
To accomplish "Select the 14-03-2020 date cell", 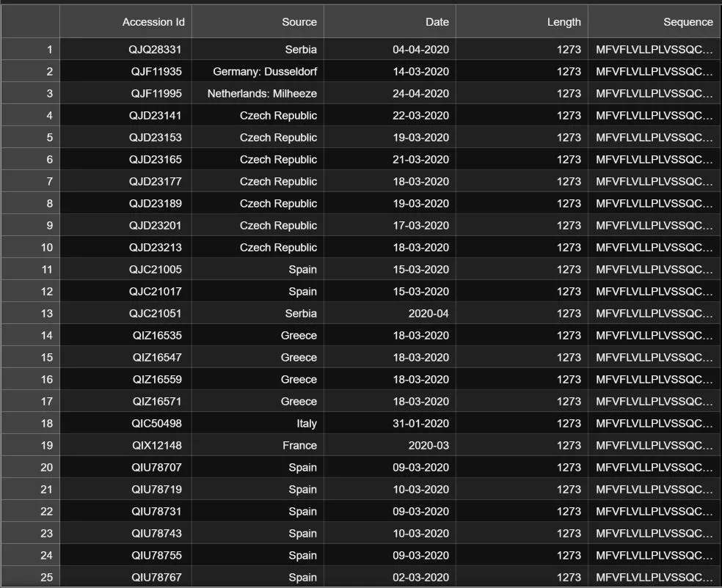I will pyautogui.click(x=390, y=71).
